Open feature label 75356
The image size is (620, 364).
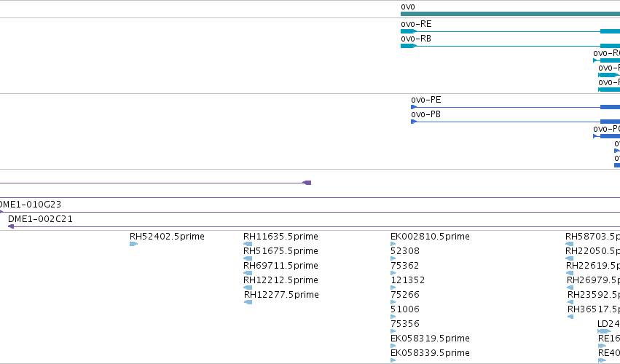(404, 324)
